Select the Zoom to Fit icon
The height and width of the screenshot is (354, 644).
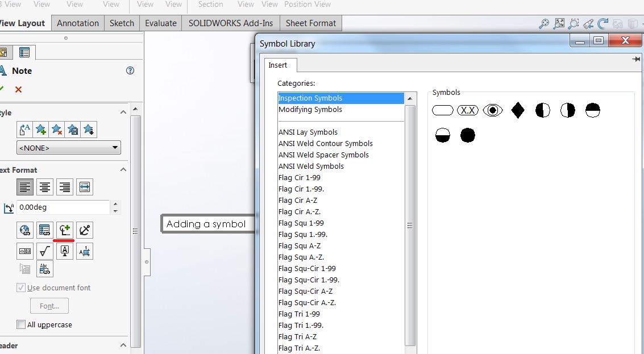(558, 24)
